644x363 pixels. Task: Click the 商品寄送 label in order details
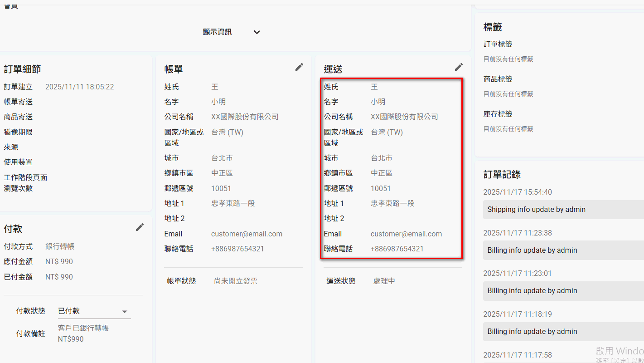[x=18, y=117]
